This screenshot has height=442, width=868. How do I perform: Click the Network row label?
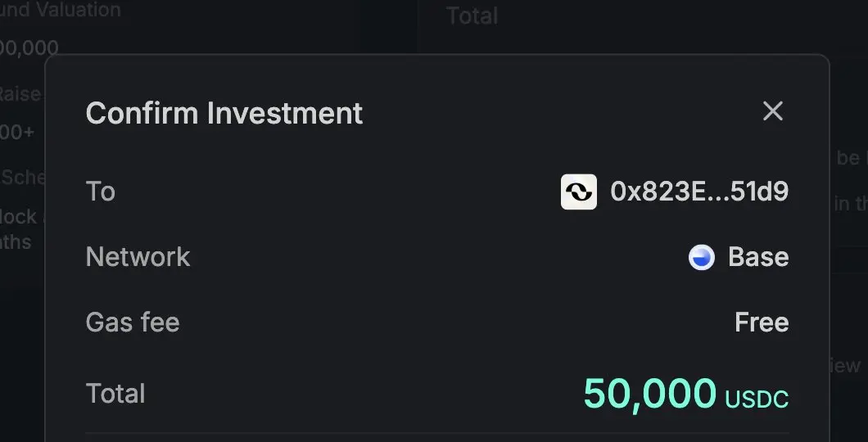(138, 257)
